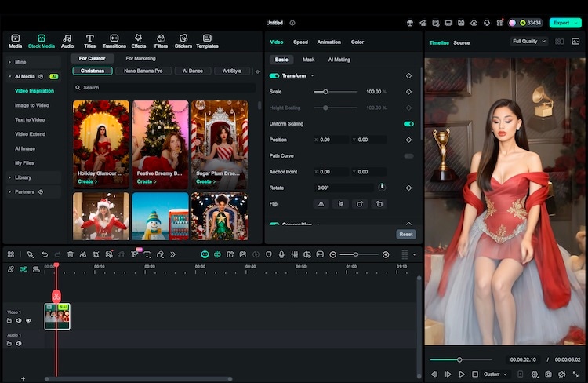Screen dimensions: 588x383
Task: Switch to the Color tab
Action: 358,42
